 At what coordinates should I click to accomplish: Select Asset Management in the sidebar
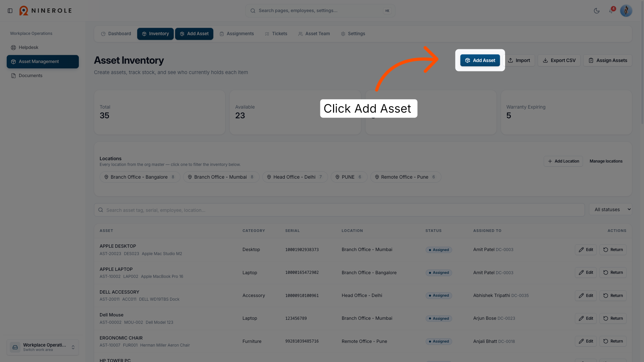pos(43,62)
